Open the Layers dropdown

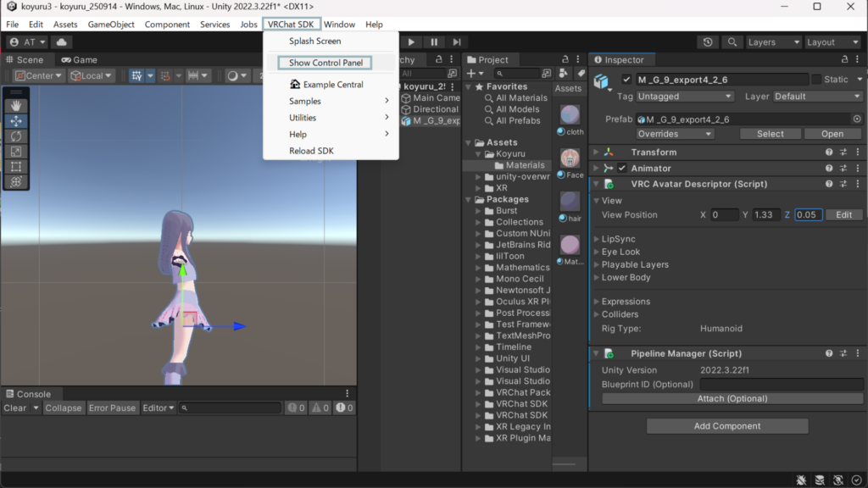(773, 42)
